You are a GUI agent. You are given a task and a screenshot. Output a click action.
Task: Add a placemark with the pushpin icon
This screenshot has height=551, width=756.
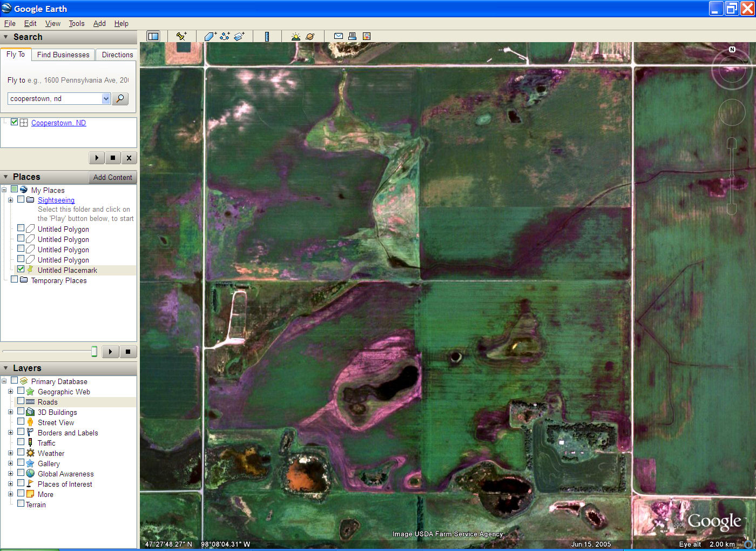(x=181, y=36)
